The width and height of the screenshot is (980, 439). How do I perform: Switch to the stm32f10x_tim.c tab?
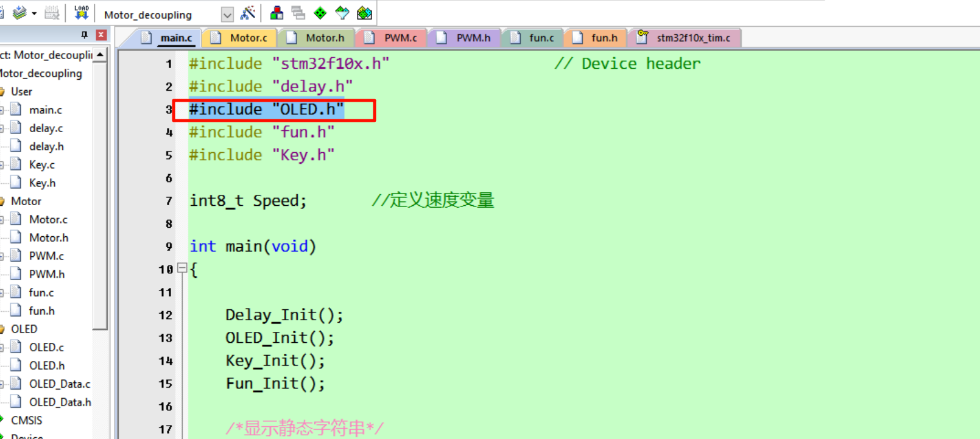(683, 38)
